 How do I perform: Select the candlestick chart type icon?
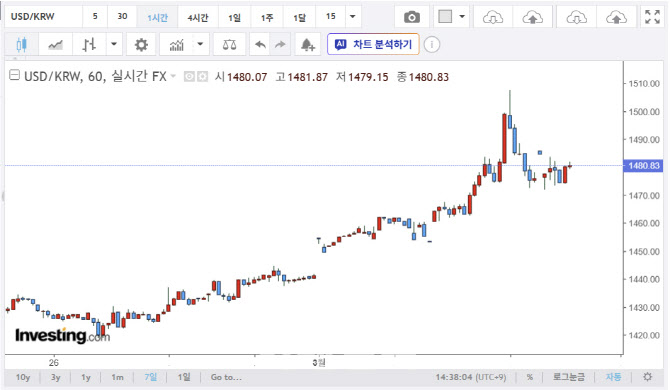pyautogui.click(x=21, y=44)
